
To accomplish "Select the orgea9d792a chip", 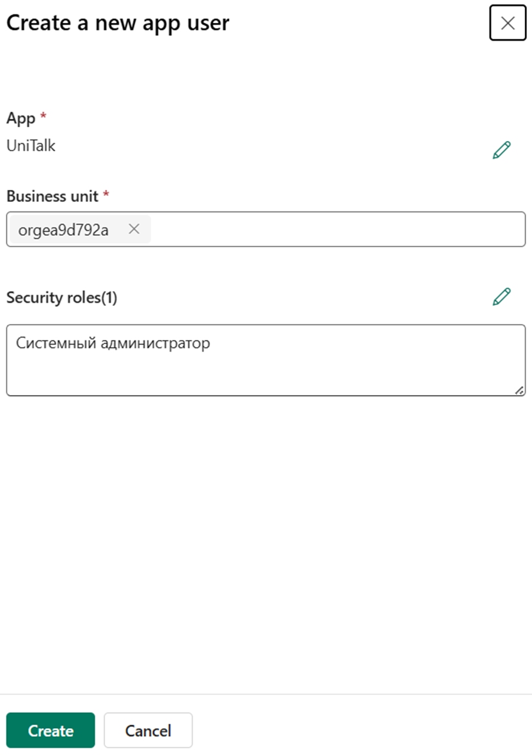I will (x=64, y=230).
